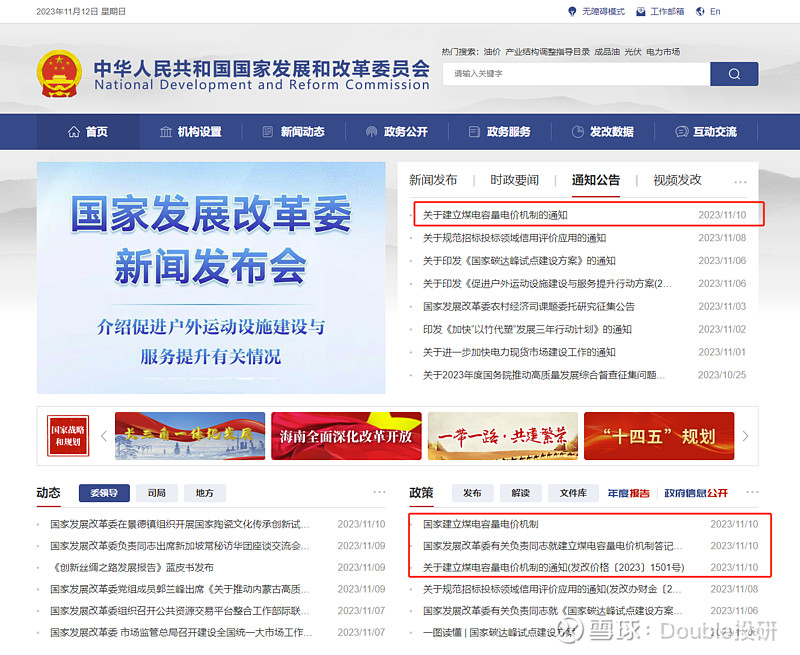Screen dimensions: 800x655
Task: Click the search magnifier button
Action: (734, 74)
